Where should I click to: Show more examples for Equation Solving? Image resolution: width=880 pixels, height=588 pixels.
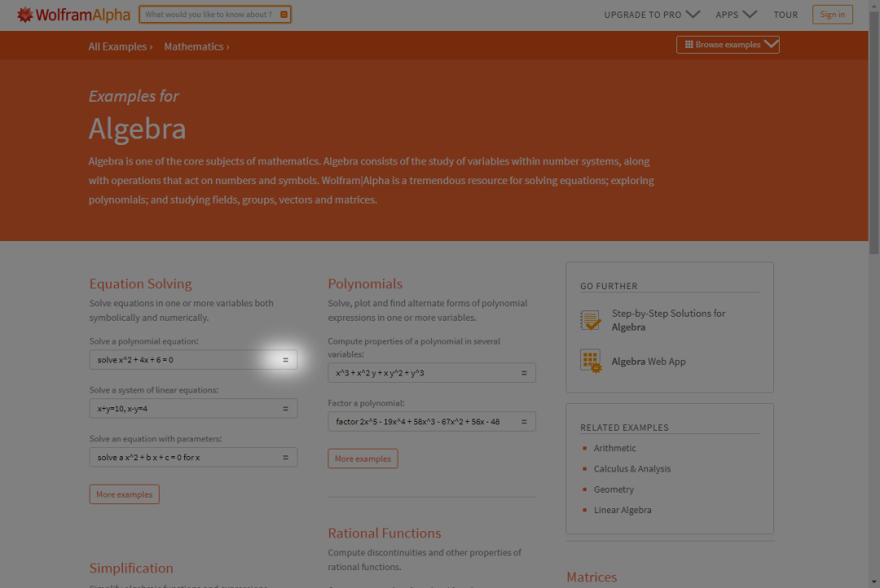point(124,494)
